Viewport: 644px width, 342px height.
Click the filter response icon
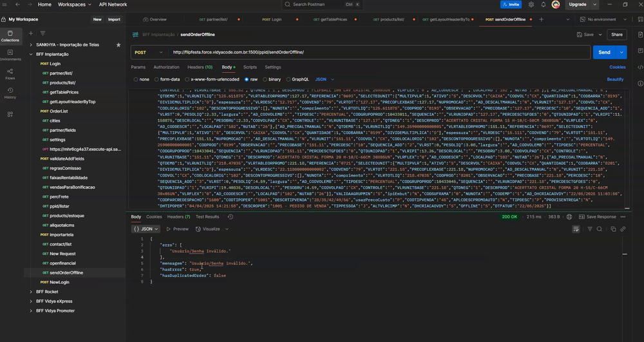pyautogui.click(x=590, y=229)
